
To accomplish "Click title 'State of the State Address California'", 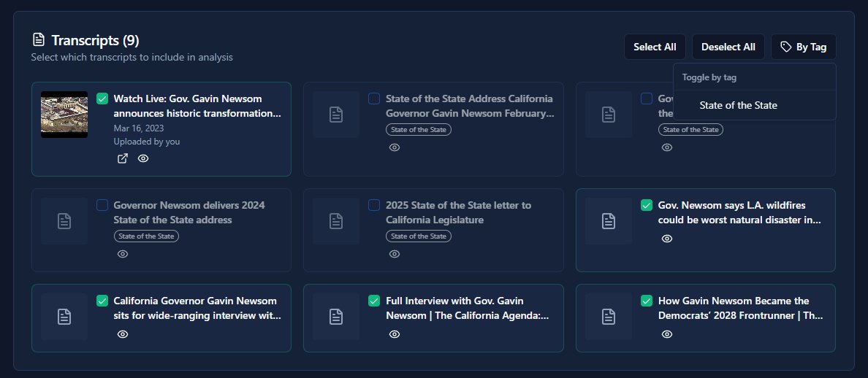I will click(470, 106).
